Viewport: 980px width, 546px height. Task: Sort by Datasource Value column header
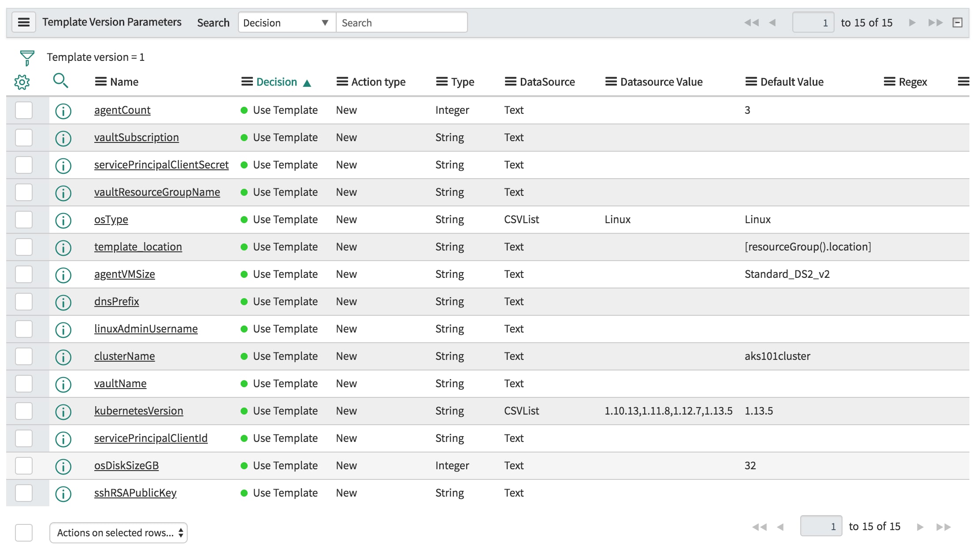[661, 82]
